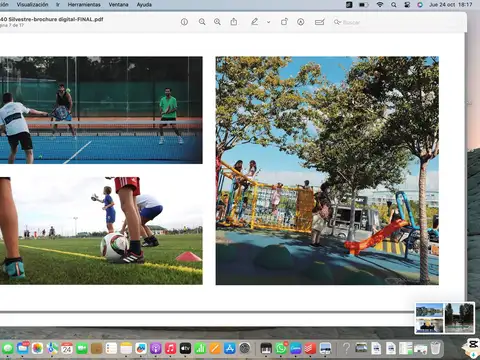The height and width of the screenshot is (360, 480).
Task: Open Music from the Dock
Action: click(x=170, y=349)
